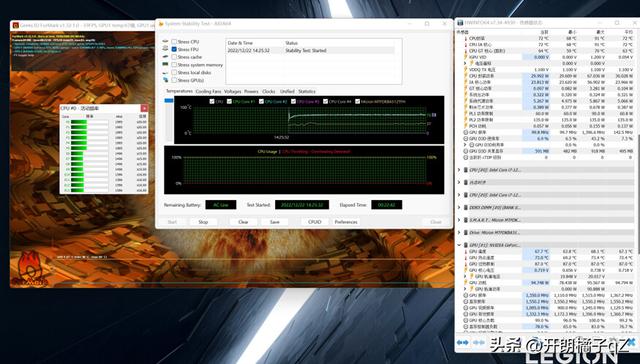The width and height of the screenshot is (640, 364).
Task: Click bolt icon on VDDQ TX 电压 row
Action: coord(466,70)
